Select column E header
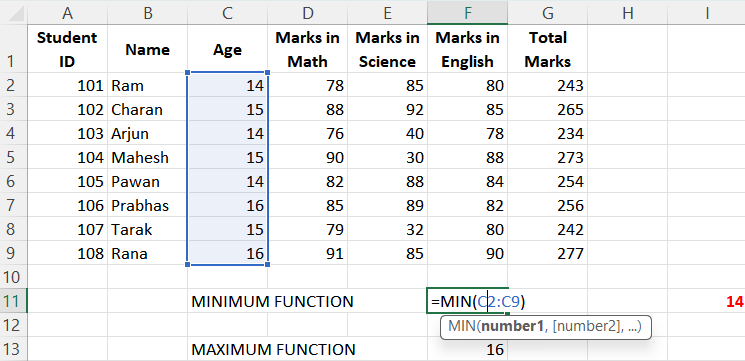The height and width of the screenshot is (361, 745). 387,13
